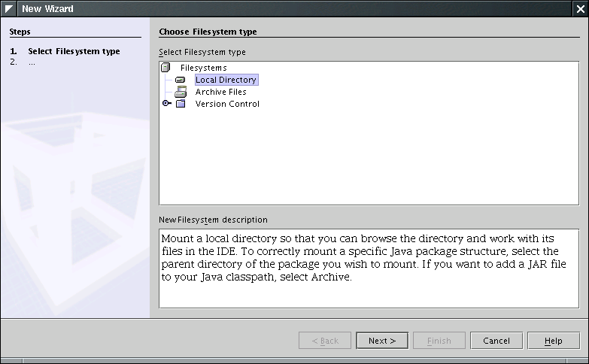Close the New Wizard window

[x=579, y=8]
